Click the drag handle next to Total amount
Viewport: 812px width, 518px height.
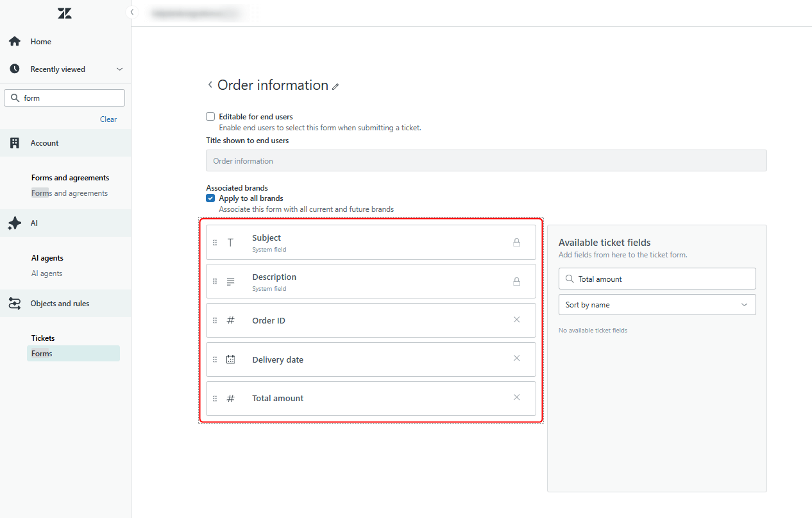tap(215, 398)
